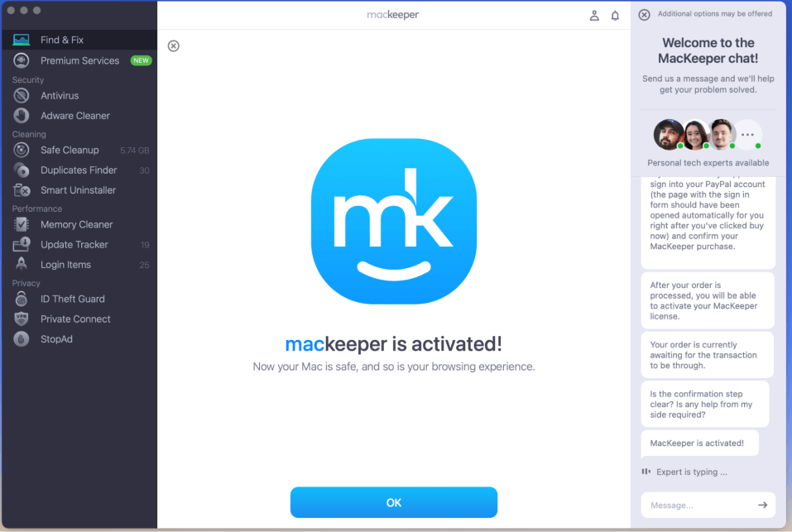Click the 'Additional options may be offered' text

pos(715,13)
